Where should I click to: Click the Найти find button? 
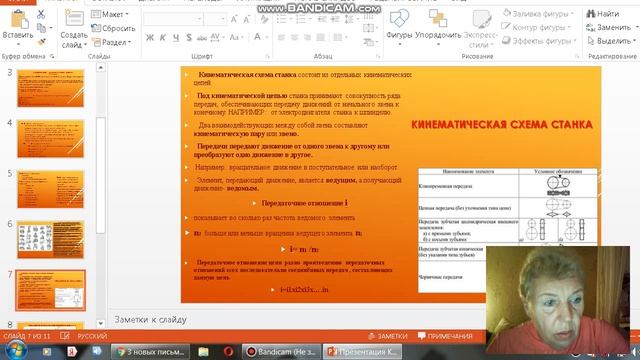[x=603, y=14]
